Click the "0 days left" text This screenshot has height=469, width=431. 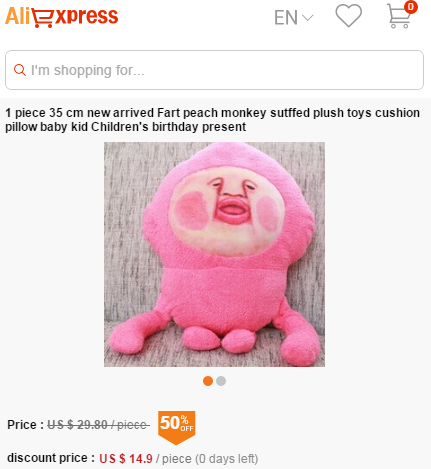(227, 459)
